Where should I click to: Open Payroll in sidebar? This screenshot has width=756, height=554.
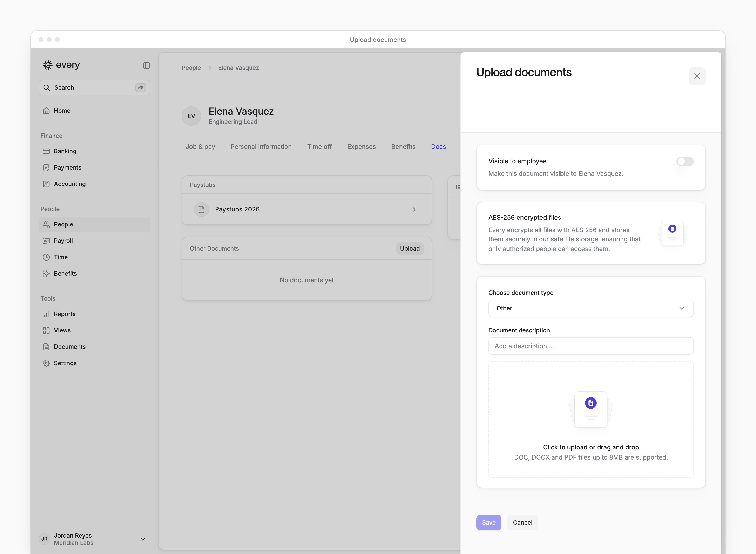(94, 241)
